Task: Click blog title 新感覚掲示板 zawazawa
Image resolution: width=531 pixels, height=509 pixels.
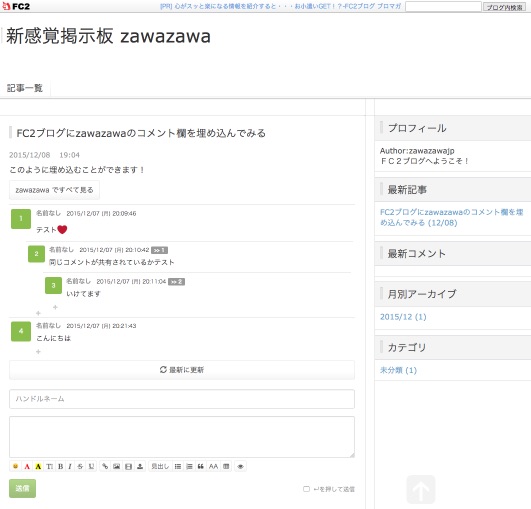Action: click(x=108, y=36)
